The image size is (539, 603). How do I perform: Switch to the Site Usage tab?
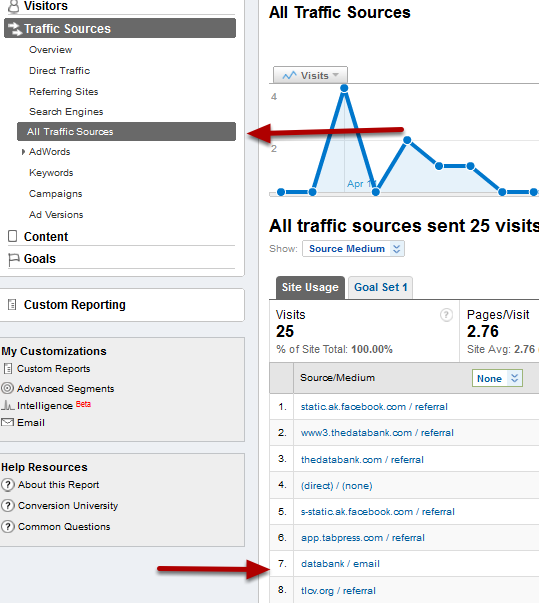310,287
